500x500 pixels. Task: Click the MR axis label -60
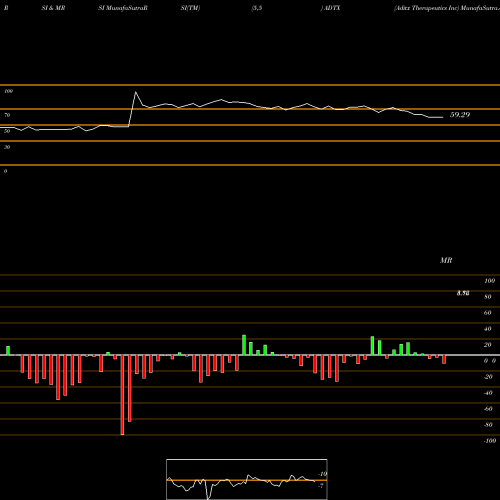(488, 409)
